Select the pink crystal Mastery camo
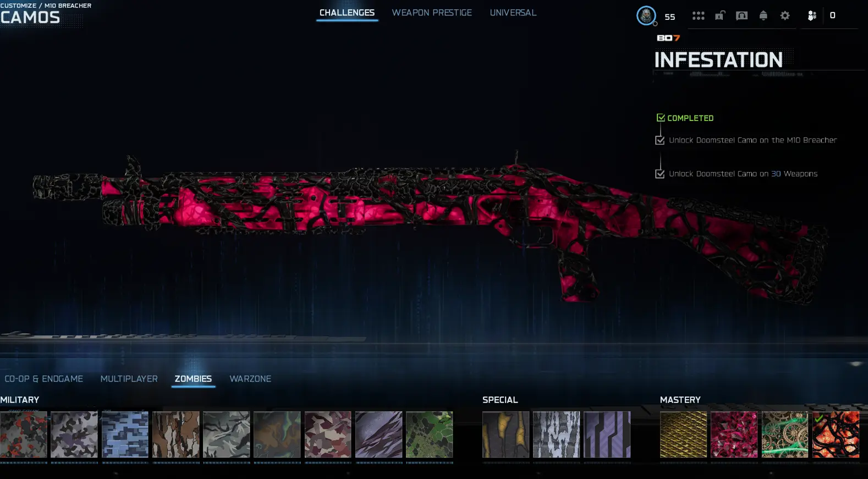 pyautogui.click(x=734, y=434)
